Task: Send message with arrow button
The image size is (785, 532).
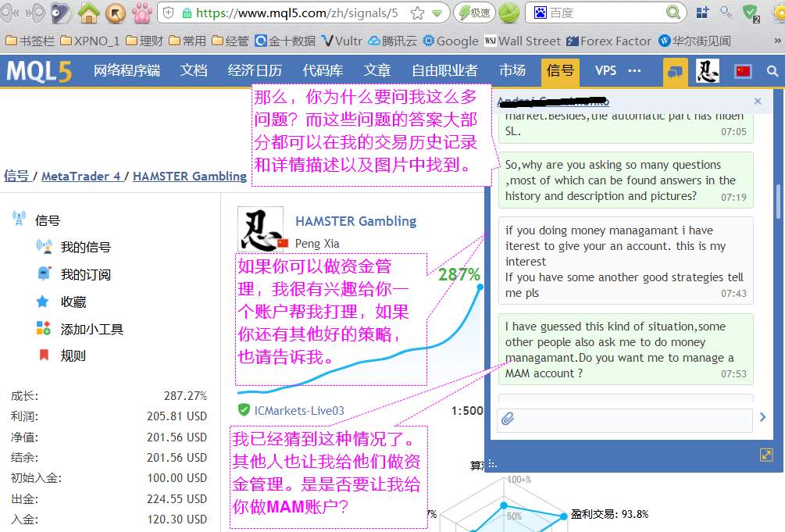Action: point(762,417)
